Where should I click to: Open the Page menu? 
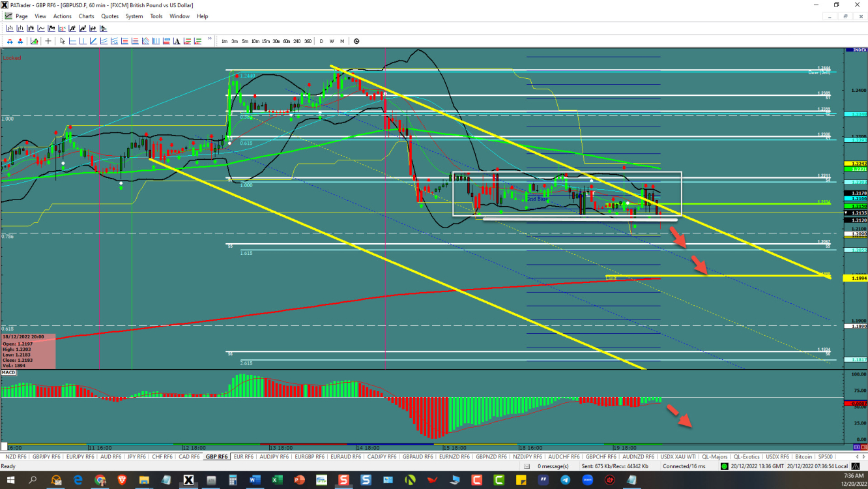pos(22,16)
